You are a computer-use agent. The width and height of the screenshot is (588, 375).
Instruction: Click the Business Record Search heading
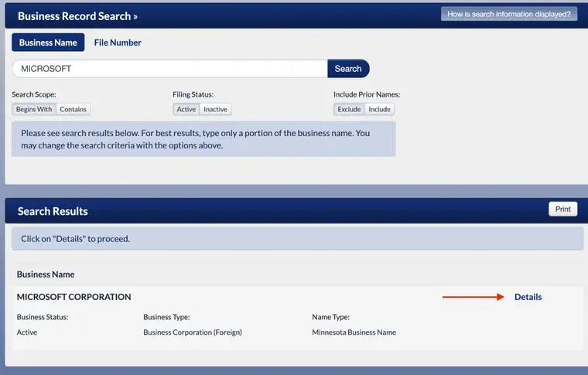[77, 16]
